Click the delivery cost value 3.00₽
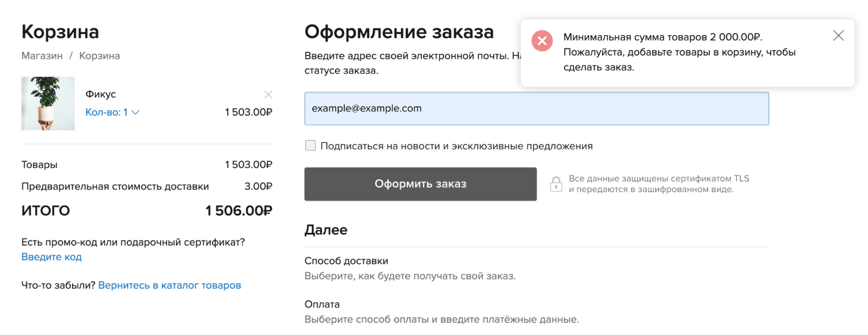The image size is (868, 335). tap(258, 186)
